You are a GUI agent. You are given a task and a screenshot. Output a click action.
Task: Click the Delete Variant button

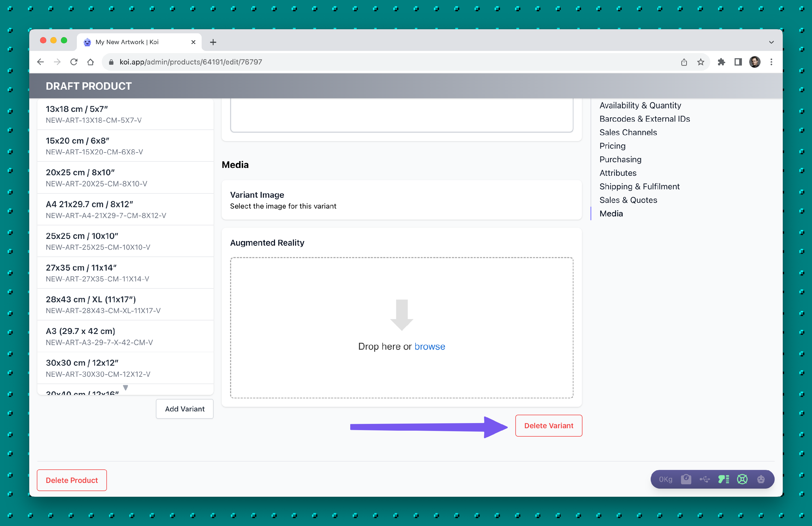click(548, 425)
